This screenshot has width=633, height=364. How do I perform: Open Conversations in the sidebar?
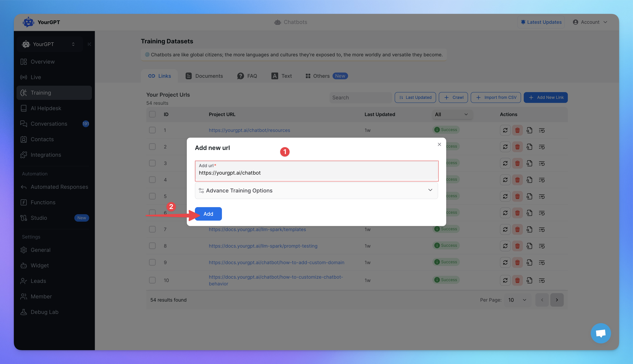coord(54,124)
